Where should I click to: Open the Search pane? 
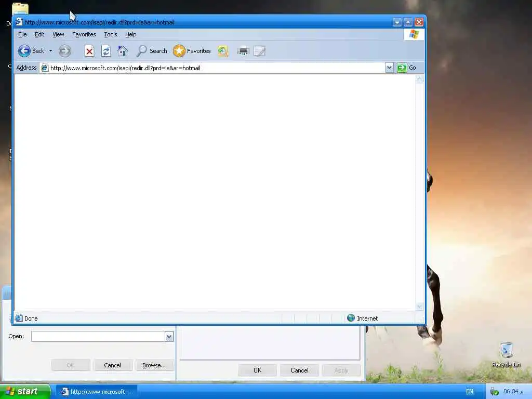[x=152, y=51]
